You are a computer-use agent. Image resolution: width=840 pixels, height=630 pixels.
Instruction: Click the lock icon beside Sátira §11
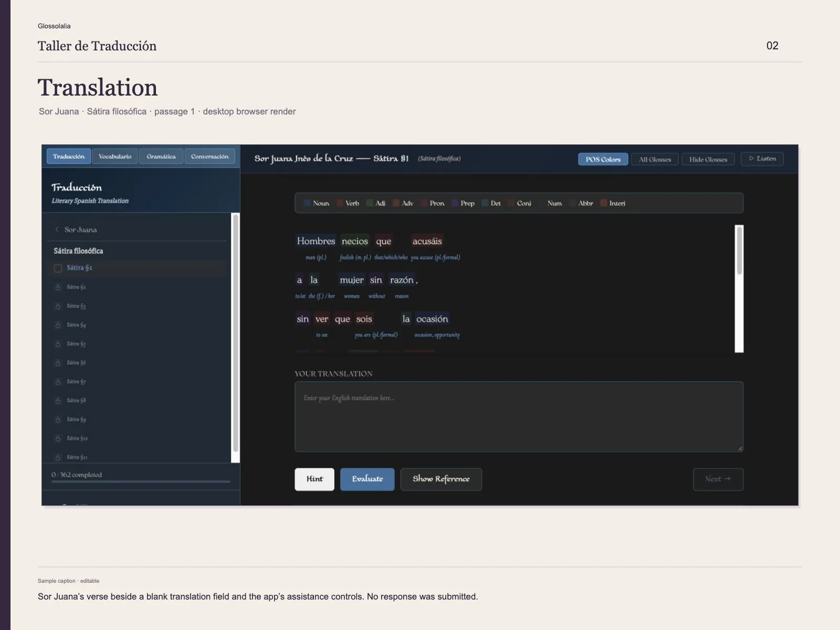pyautogui.click(x=58, y=457)
